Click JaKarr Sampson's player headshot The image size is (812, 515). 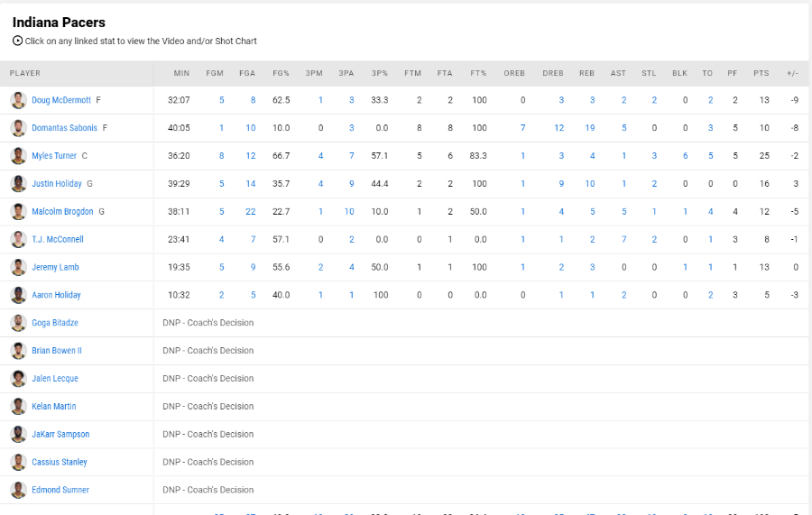point(19,434)
